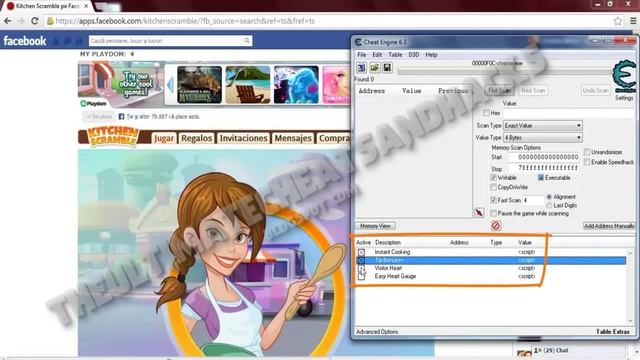Image resolution: width=640 pixels, height=360 pixels.
Task: Open the Value Type dropdown
Action: pos(543,138)
